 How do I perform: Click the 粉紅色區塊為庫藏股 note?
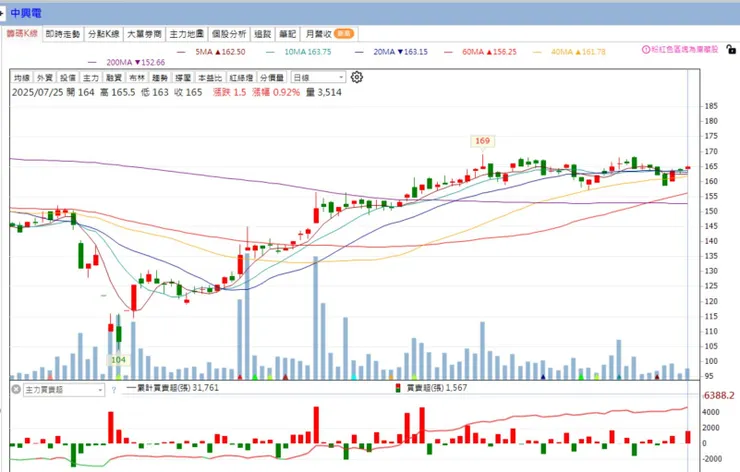[684, 50]
